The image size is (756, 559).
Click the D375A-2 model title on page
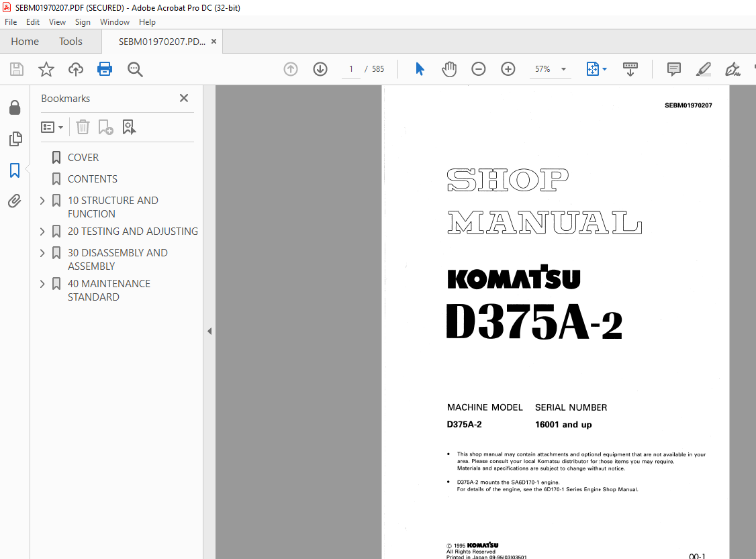(534, 322)
